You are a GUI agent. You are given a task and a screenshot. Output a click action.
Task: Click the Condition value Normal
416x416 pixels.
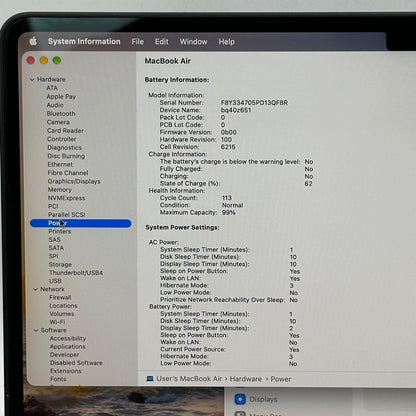point(232,205)
